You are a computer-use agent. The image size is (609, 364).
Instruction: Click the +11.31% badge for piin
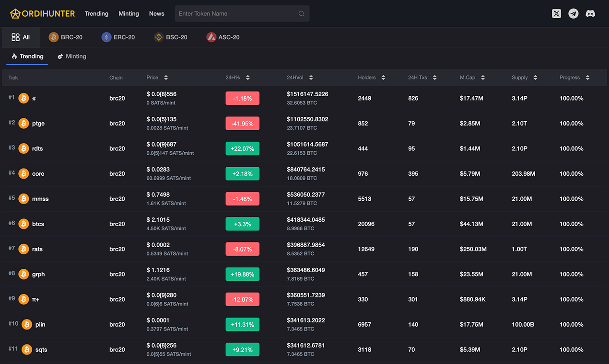pos(242,324)
